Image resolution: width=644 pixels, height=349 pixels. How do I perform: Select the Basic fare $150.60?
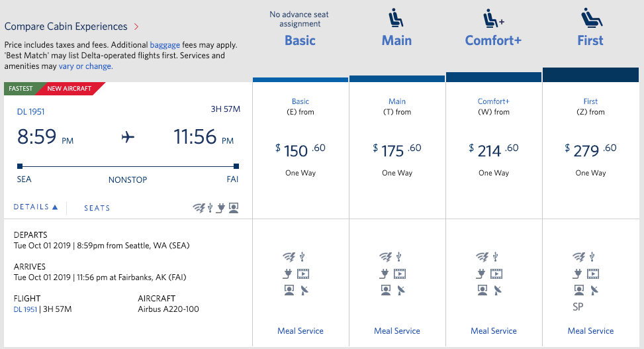click(x=300, y=150)
